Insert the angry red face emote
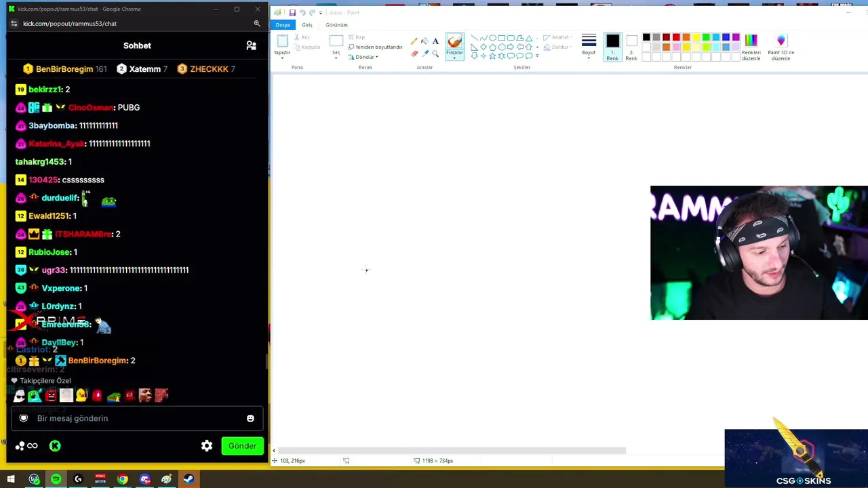Image resolution: width=868 pixels, height=488 pixels. click(x=50, y=395)
